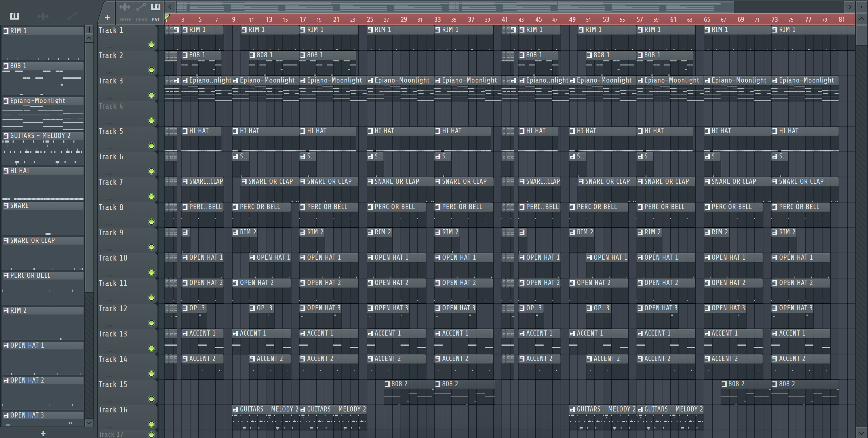Click picker panel scroll down arrow
Image resolution: width=868 pixels, height=438 pixels.
(89, 423)
